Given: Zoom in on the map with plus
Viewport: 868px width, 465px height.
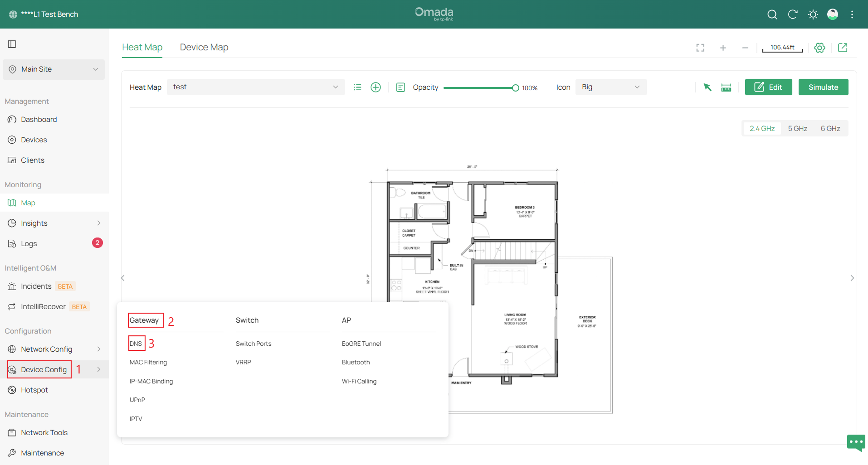Looking at the screenshot, I should [x=723, y=48].
